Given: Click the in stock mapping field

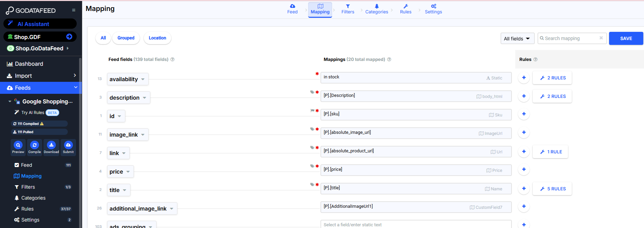Looking at the screenshot, I should [x=416, y=78].
